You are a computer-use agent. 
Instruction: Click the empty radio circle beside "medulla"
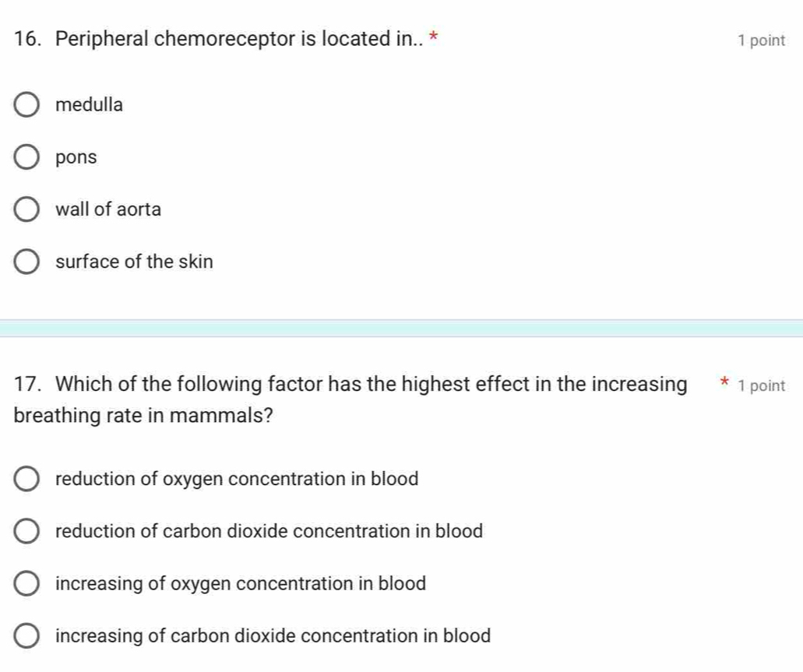pos(26,104)
